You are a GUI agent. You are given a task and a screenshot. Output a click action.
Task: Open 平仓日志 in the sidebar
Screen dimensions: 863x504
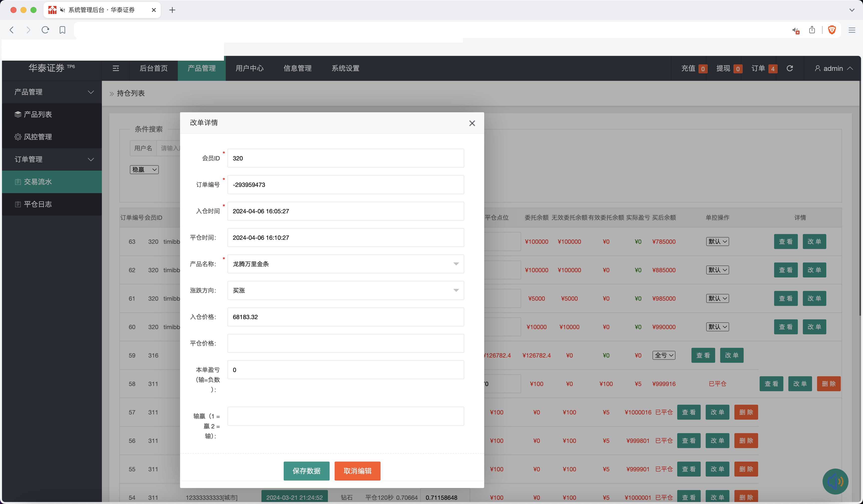point(52,204)
